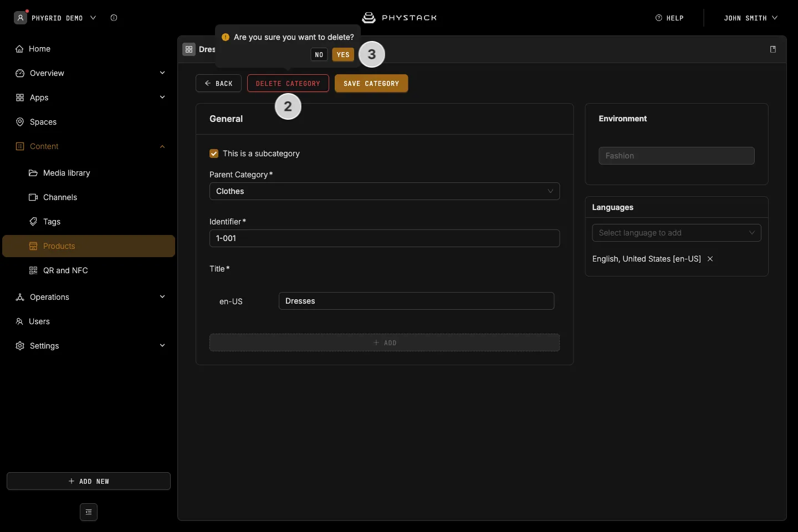Open Select language to add dropdown
Screen dimensions: 798x532
(677, 233)
